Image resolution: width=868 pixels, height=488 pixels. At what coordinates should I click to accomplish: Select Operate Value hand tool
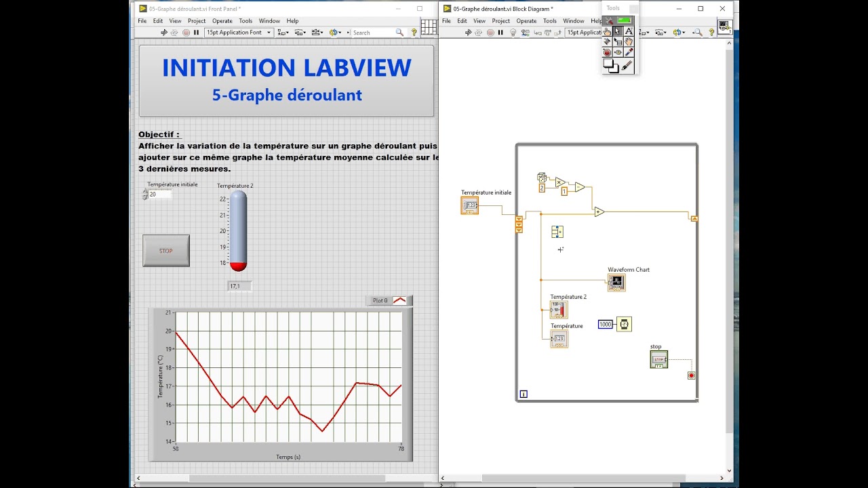[607, 31]
